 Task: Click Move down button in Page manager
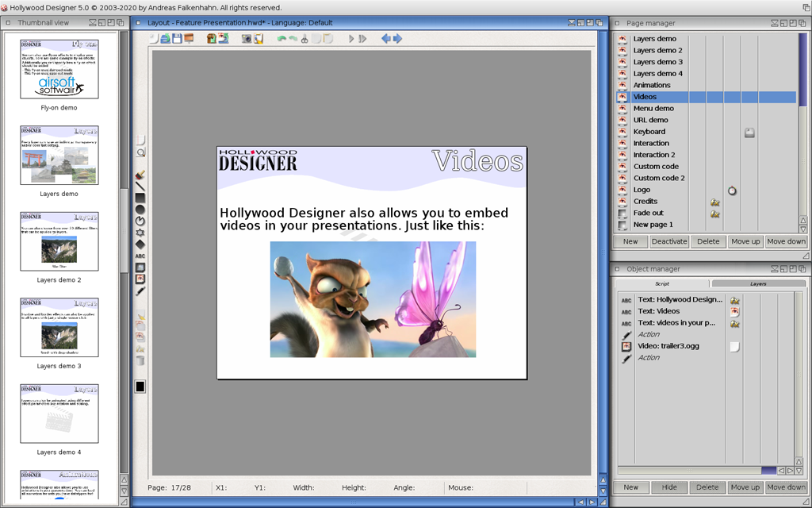786,241
